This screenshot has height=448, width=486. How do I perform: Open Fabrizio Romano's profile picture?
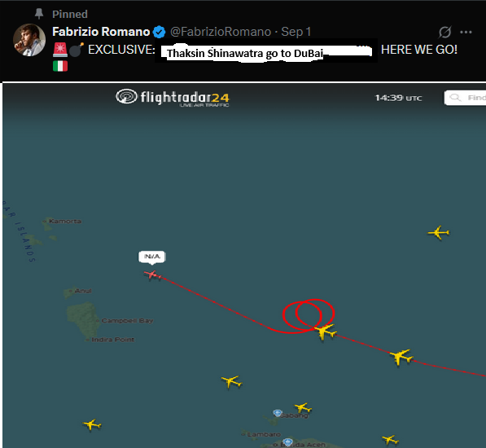29,40
